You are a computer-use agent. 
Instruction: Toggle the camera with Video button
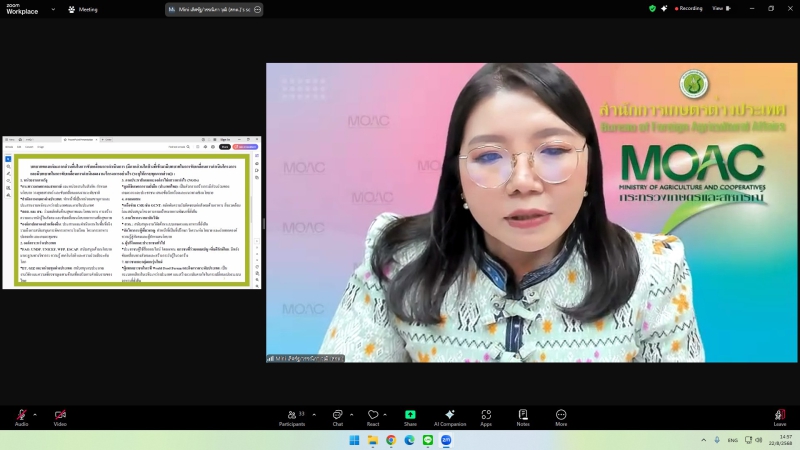tap(60, 415)
